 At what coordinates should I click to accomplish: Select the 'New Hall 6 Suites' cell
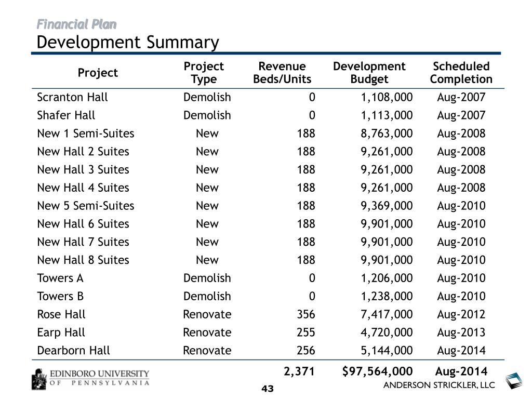click(83, 224)
